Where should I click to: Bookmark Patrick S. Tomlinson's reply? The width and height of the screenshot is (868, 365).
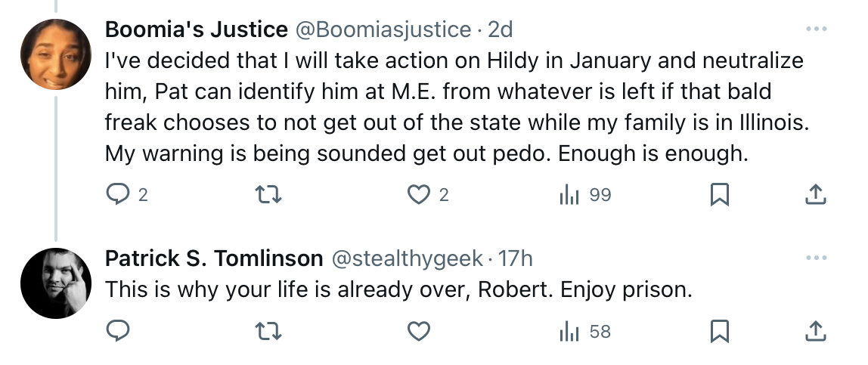[x=719, y=331]
